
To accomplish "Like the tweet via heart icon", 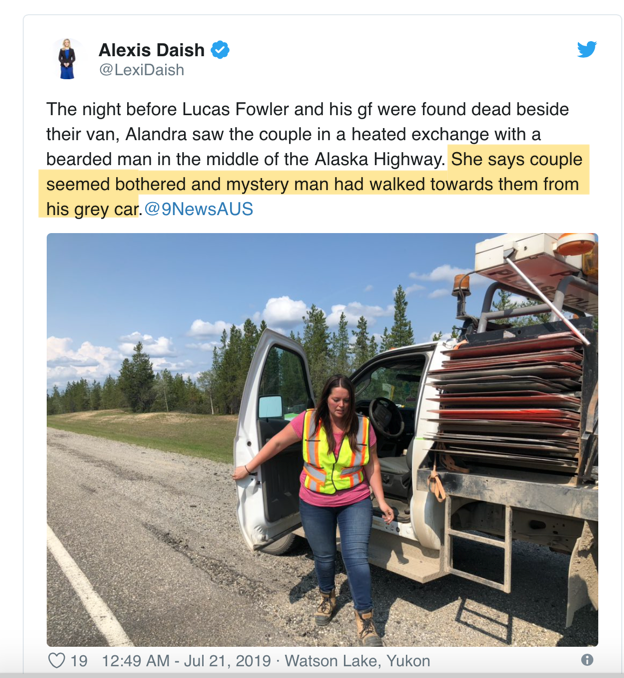I will coord(56,661).
